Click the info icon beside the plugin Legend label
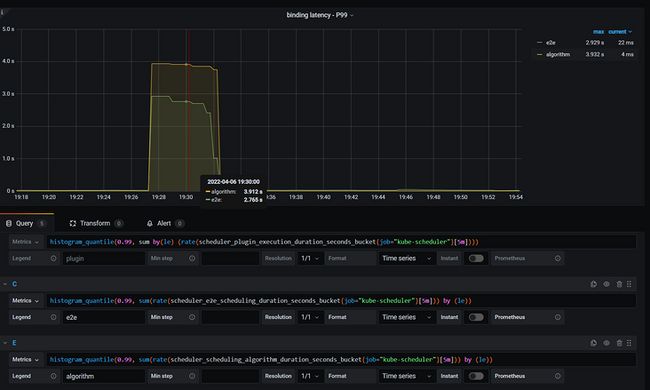This screenshot has width=650, height=390. [53, 258]
